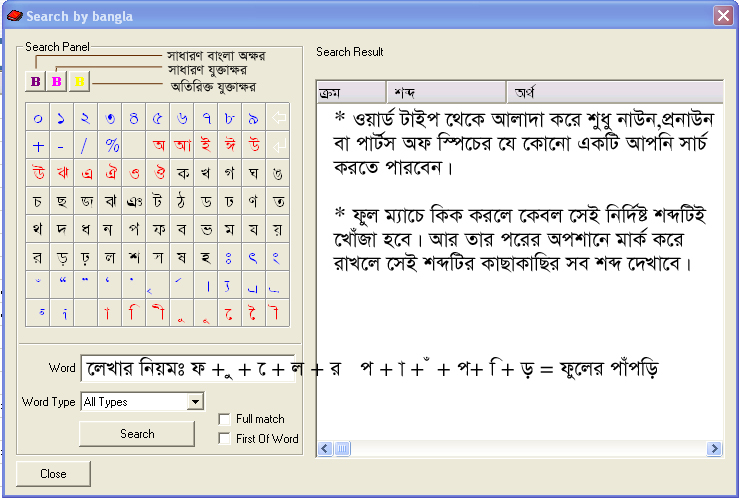Click the অর্থ column header

pos(615,92)
